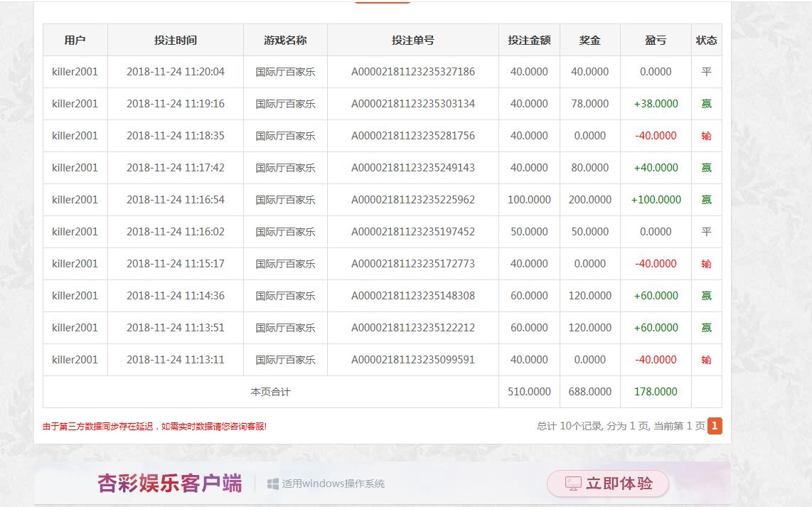The image size is (812, 507).
Task: Click the 状态 column header
Action: 706,41
